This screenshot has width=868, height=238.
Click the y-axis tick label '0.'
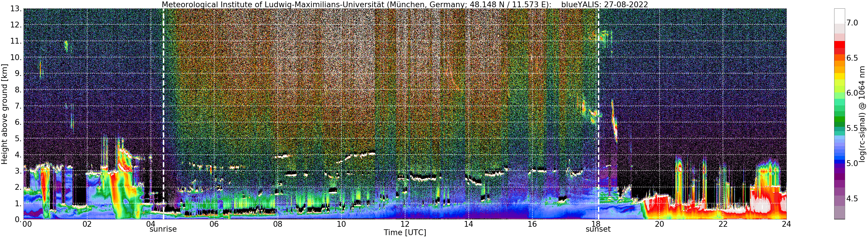click(18, 220)
